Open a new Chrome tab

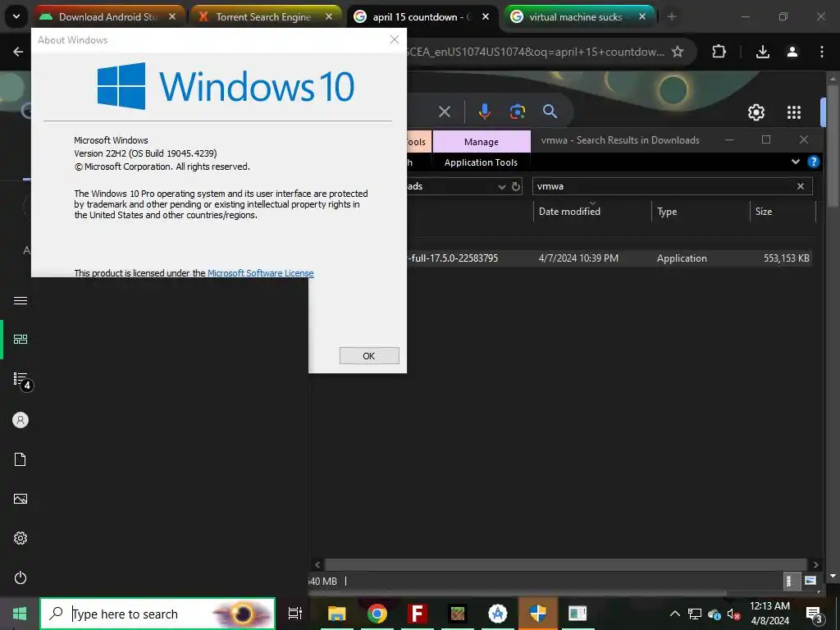tap(671, 17)
